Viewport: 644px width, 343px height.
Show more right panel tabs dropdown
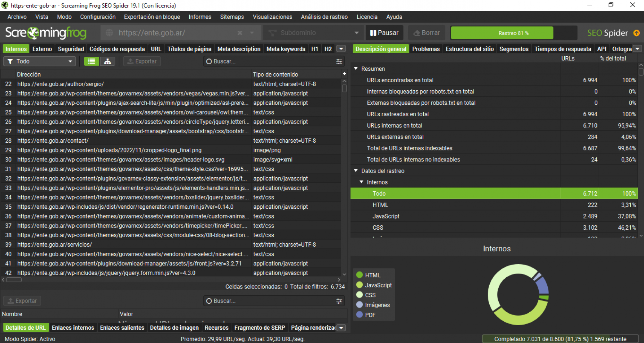tap(638, 49)
